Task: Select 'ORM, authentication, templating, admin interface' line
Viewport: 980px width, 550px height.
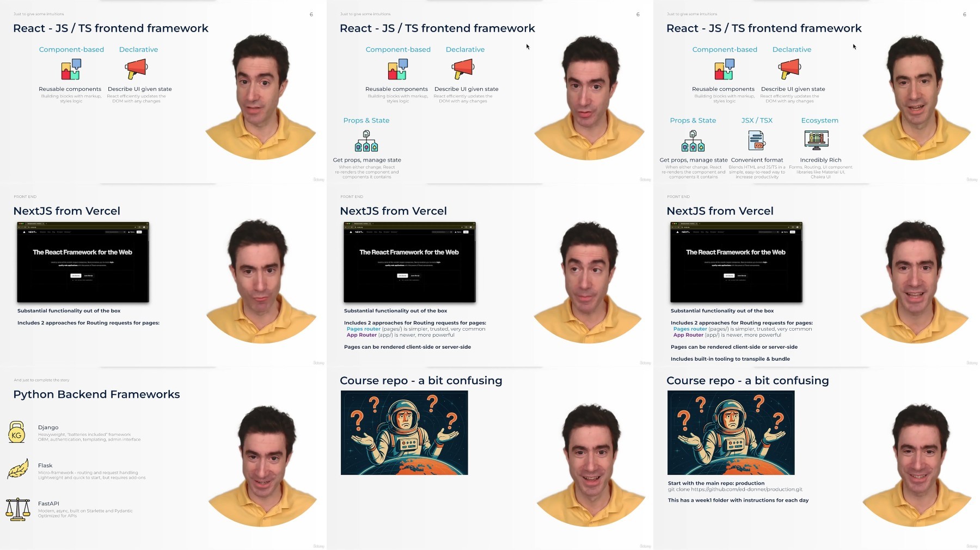Action: coord(89,440)
